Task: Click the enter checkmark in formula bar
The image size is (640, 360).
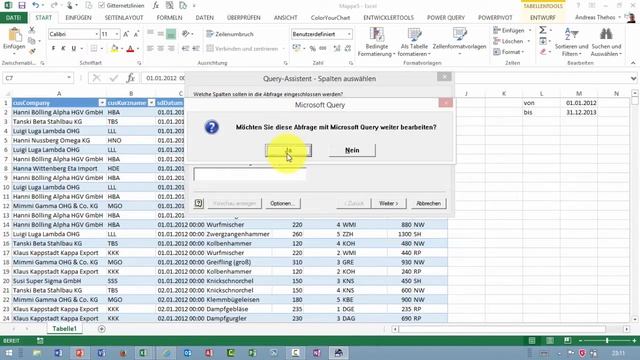Action: [113, 78]
